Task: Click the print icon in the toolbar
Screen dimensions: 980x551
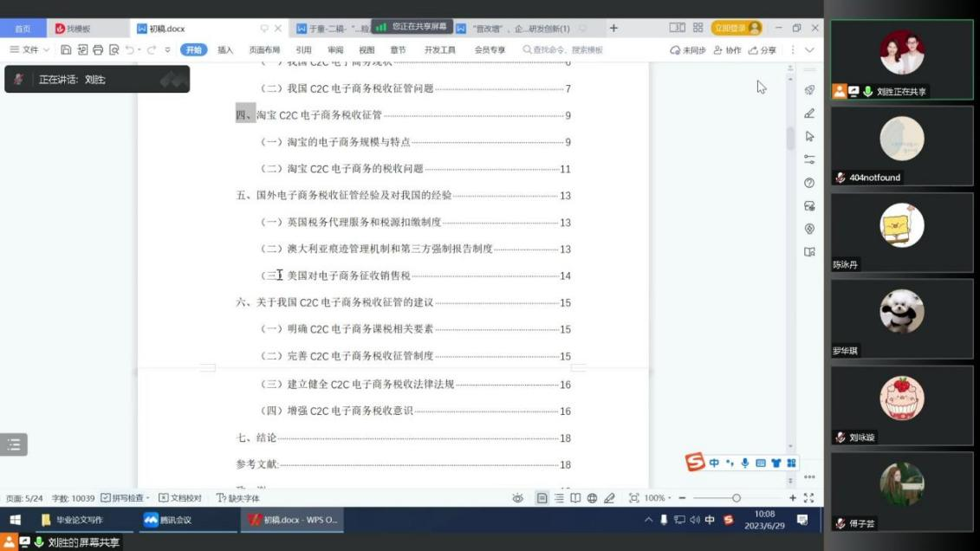Action: (98, 50)
